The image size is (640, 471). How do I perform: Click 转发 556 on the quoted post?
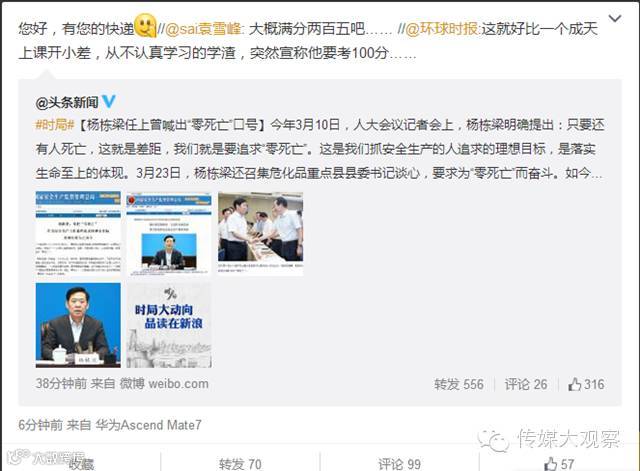[x=458, y=384]
